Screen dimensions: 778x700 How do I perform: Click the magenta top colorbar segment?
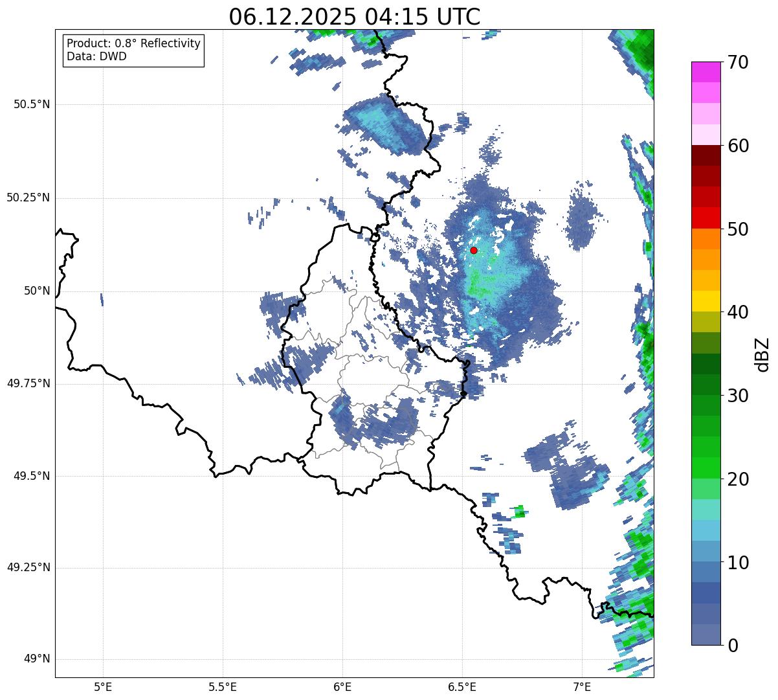coord(706,72)
